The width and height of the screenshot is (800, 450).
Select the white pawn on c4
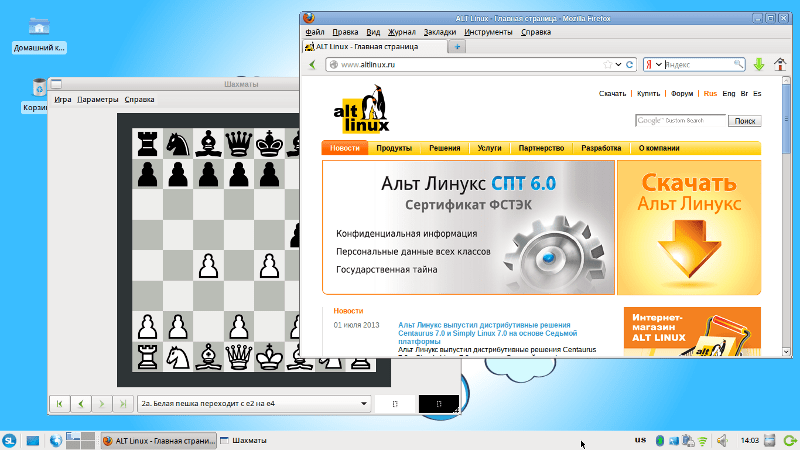click(x=208, y=266)
